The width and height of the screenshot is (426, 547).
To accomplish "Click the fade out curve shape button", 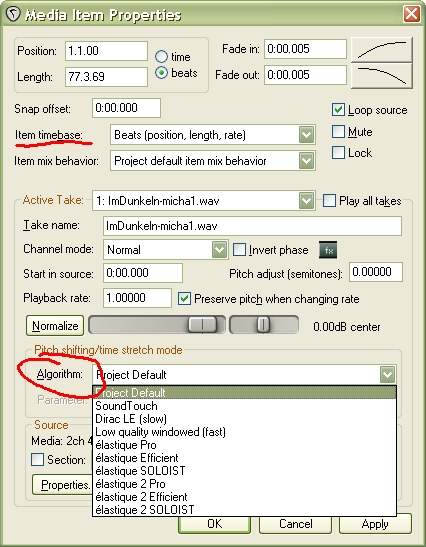I will pyautogui.click(x=382, y=75).
